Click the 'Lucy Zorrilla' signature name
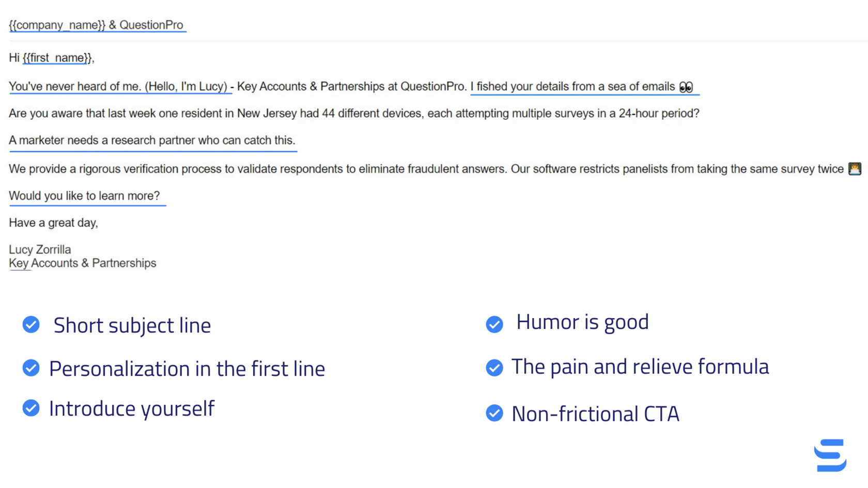This screenshot has width=868, height=488. coord(40,249)
